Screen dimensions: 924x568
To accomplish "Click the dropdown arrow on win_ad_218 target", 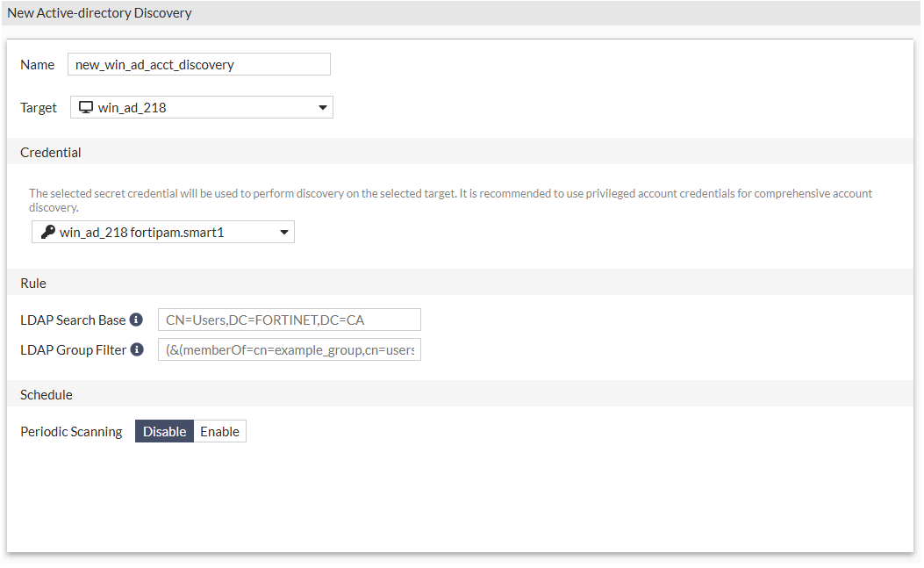I will click(x=326, y=106).
